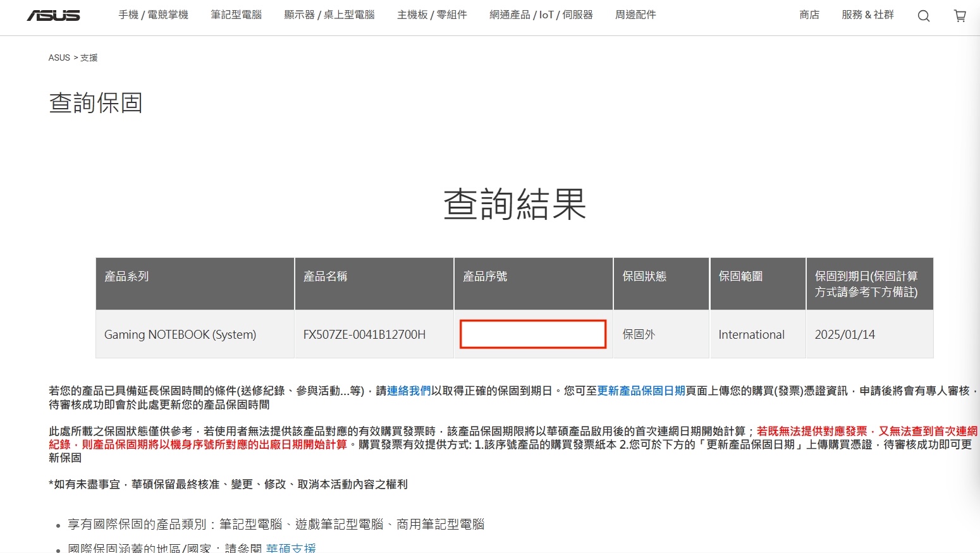The image size is (980, 553).
Task: Open 主機板 / 零組件 menu
Action: coord(432,15)
